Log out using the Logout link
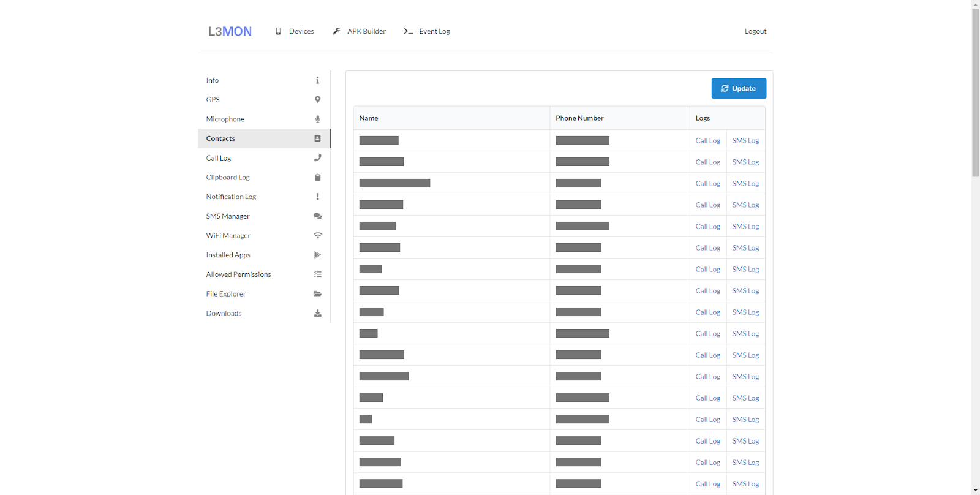Viewport: 980px width, 495px height. coord(755,31)
